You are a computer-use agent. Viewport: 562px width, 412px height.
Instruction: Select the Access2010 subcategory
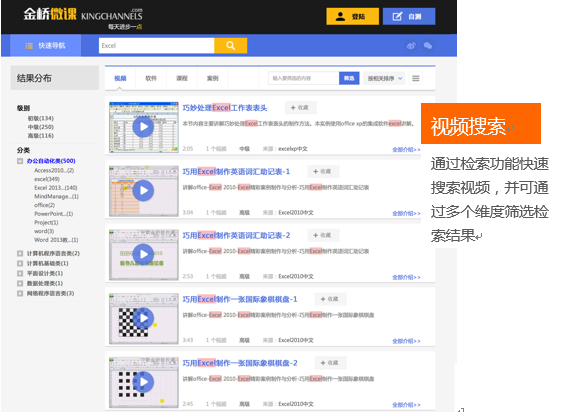[54, 170]
